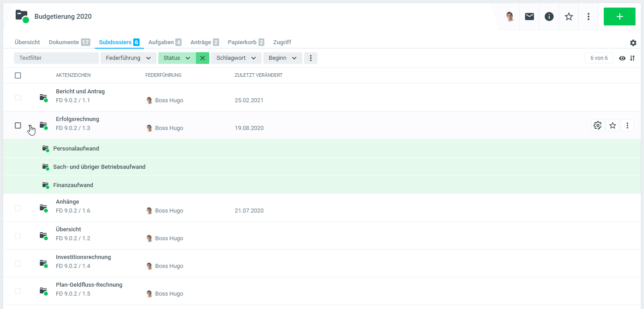Check the Erfolgsrechnung row checkbox
Screen dimensions: 644x309
pos(18,125)
